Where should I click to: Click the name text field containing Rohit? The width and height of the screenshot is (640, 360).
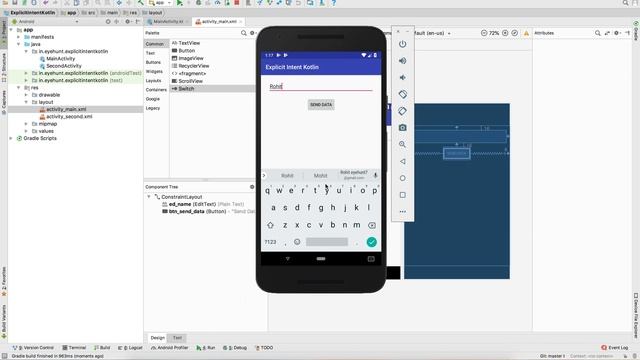coord(321,86)
